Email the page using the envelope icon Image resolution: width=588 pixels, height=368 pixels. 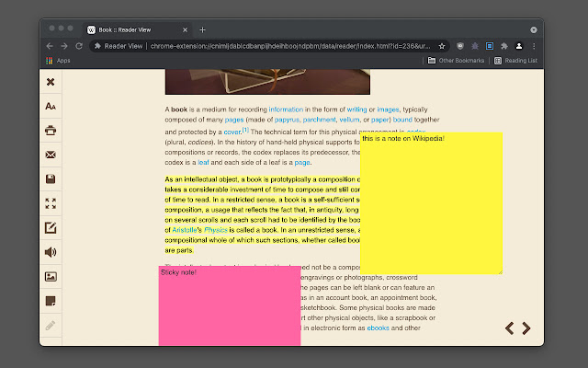[51, 155]
